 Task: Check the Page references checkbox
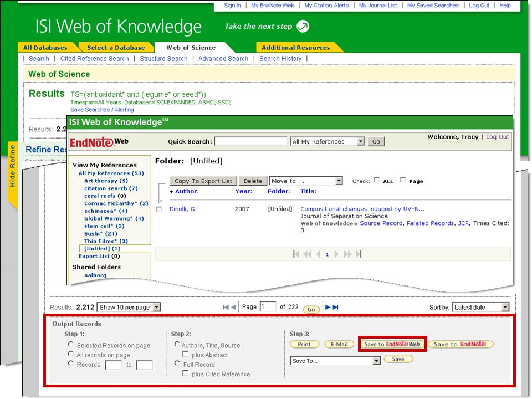tap(403, 180)
